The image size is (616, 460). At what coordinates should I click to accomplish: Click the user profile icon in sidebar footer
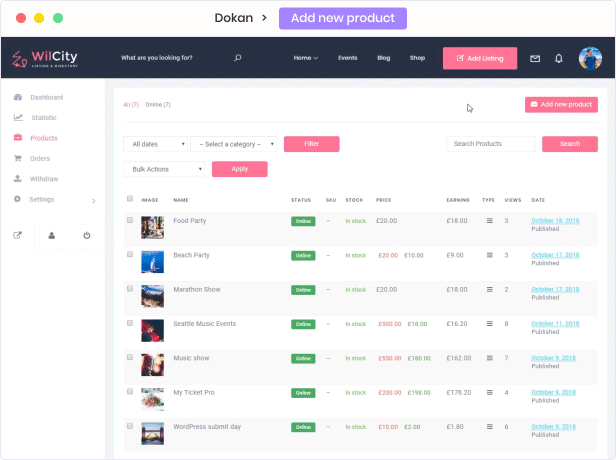tap(51, 235)
